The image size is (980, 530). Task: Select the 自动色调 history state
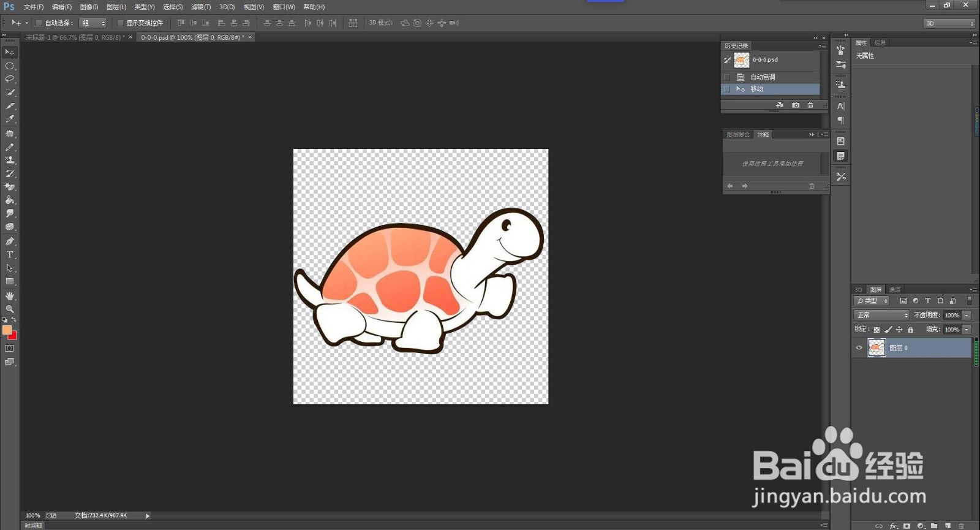pyautogui.click(x=771, y=77)
